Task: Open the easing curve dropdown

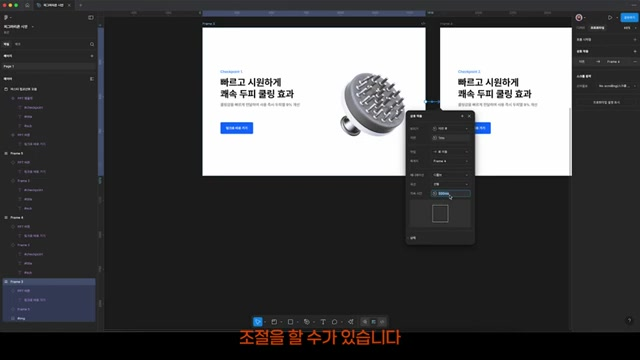Action: [x=451, y=184]
